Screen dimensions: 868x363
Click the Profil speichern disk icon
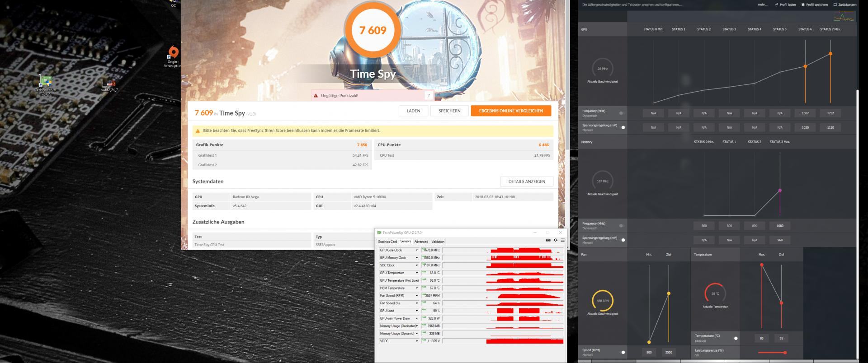803,5
